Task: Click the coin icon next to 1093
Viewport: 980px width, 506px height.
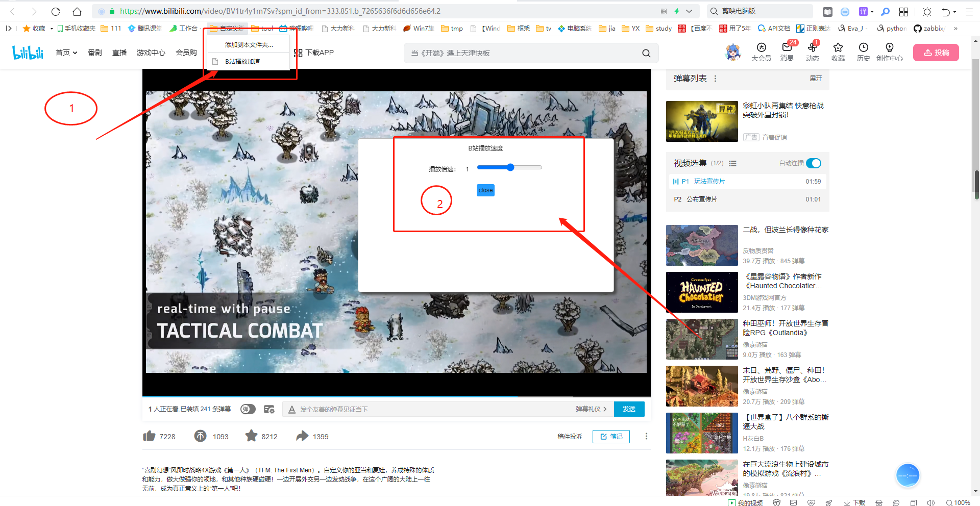Action: tap(200, 436)
